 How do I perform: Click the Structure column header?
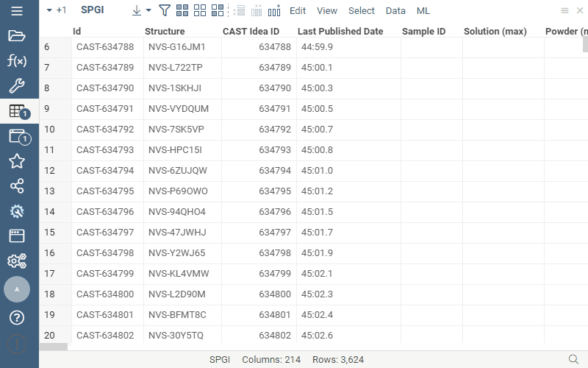click(x=165, y=32)
